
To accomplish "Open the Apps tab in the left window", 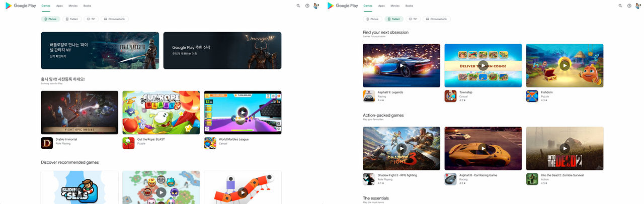I will click(59, 6).
